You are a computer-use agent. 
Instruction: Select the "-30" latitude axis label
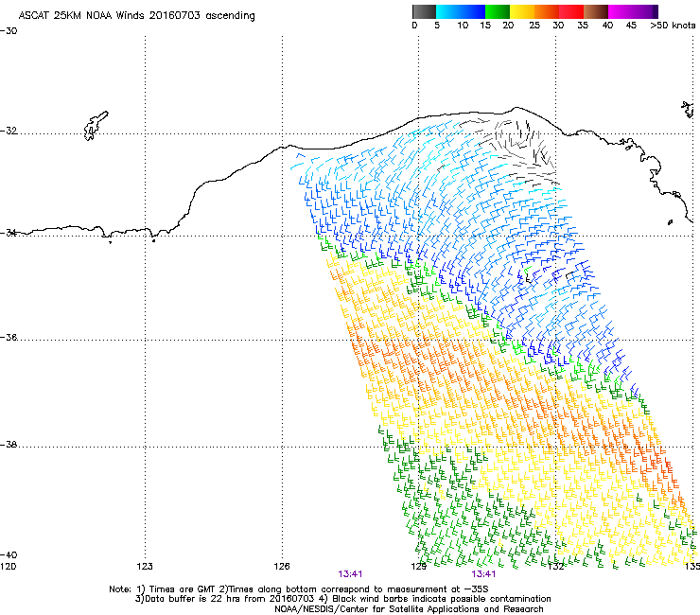pos(9,31)
